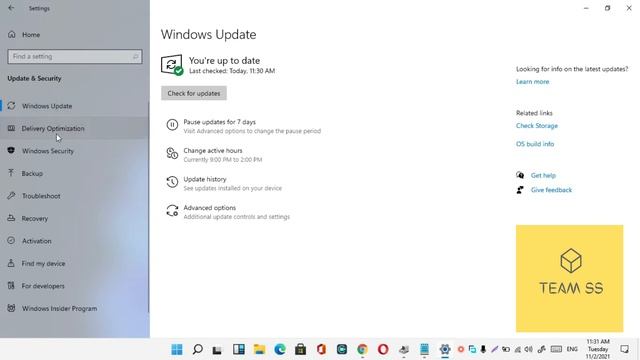Open the Troubleshoot section
Viewport: 640px width, 360px height.
[x=75, y=196]
